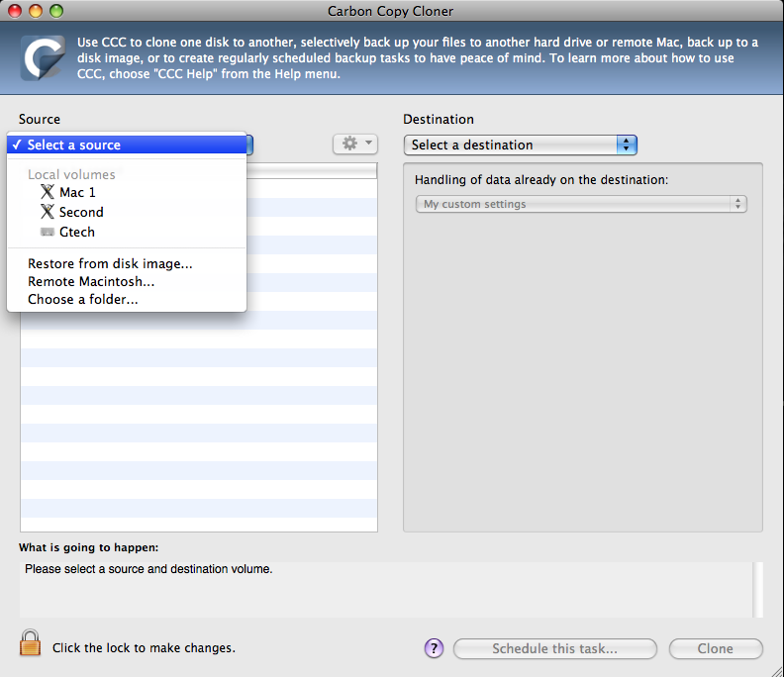Image resolution: width=784 pixels, height=677 pixels.
Task: Click the Gtech drive icon
Action: coord(48,232)
